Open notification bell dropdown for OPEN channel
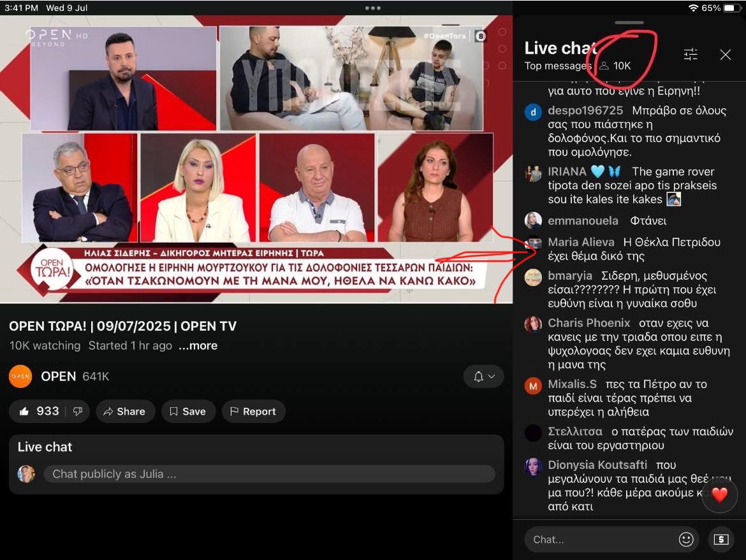The height and width of the screenshot is (560, 746). 483,377
